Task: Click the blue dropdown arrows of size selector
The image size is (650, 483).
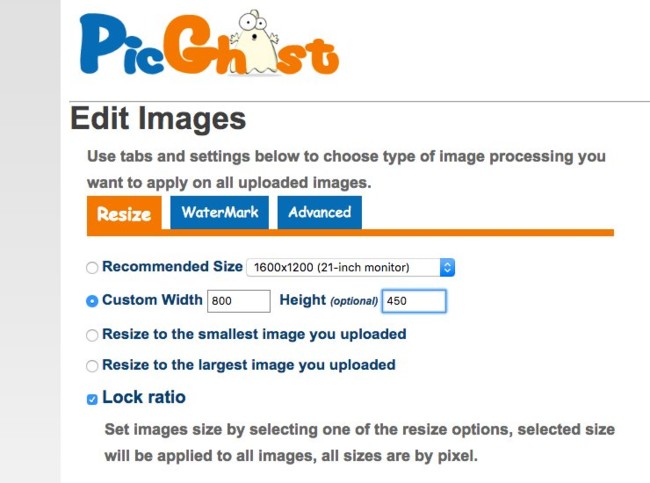Action: pos(447,267)
